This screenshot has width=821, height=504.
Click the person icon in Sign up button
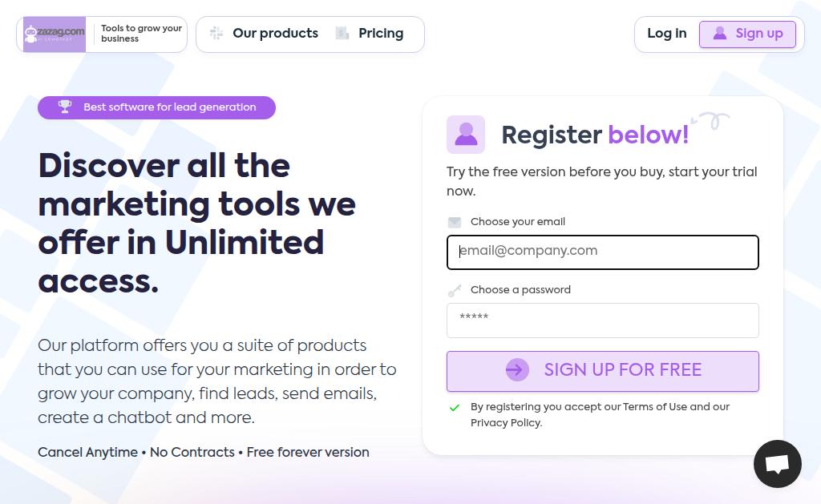point(720,34)
